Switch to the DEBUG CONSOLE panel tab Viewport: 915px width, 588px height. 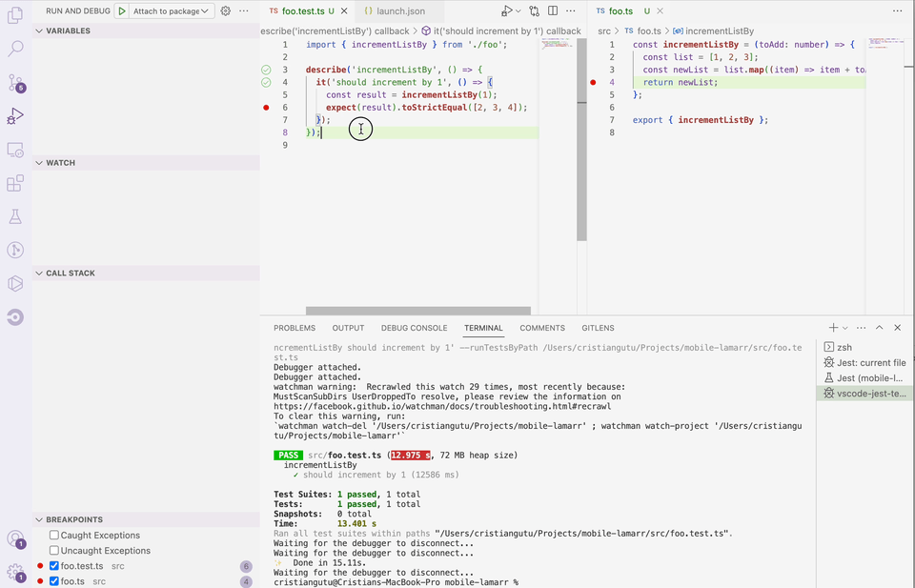415,328
